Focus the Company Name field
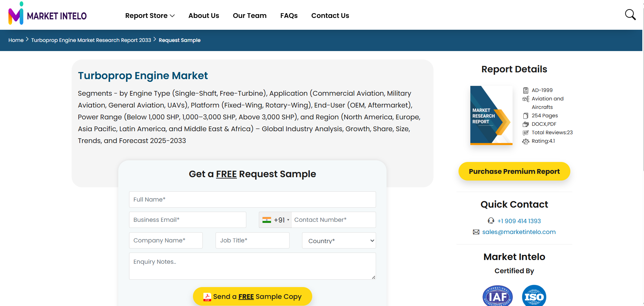 click(x=166, y=240)
